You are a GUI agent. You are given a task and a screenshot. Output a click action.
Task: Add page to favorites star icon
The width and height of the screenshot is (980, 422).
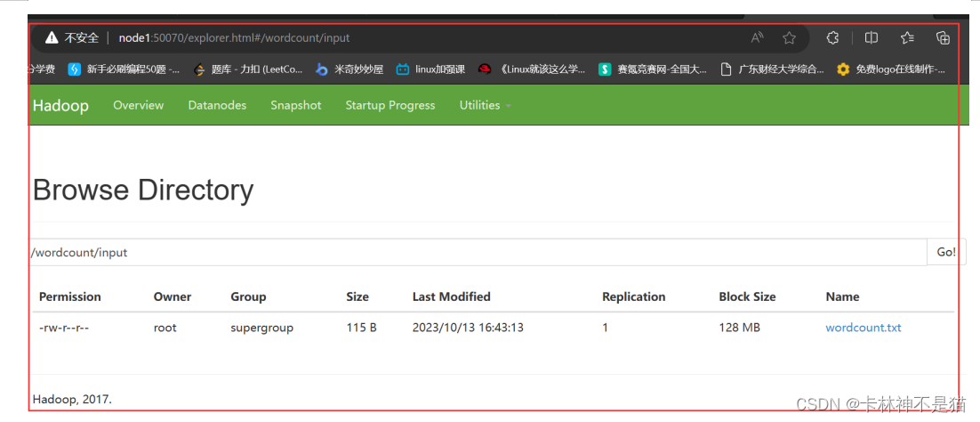(x=790, y=38)
